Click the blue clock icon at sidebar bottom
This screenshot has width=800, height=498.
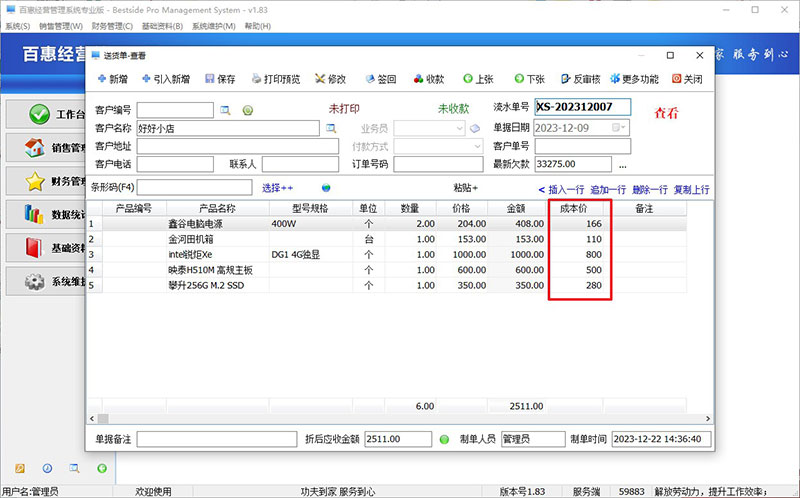pyautogui.click(x=47, y=468)
